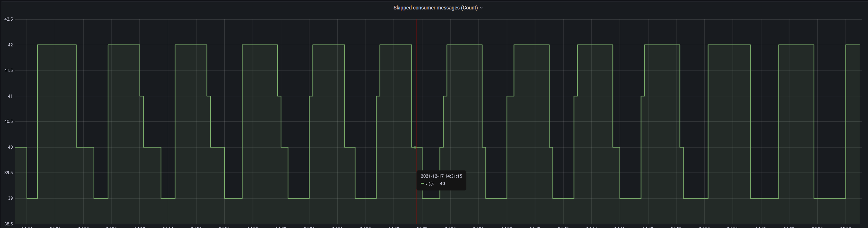Screen dimensions: 868x228
Task: Click the 41 y-axis label
Action: 10,96
